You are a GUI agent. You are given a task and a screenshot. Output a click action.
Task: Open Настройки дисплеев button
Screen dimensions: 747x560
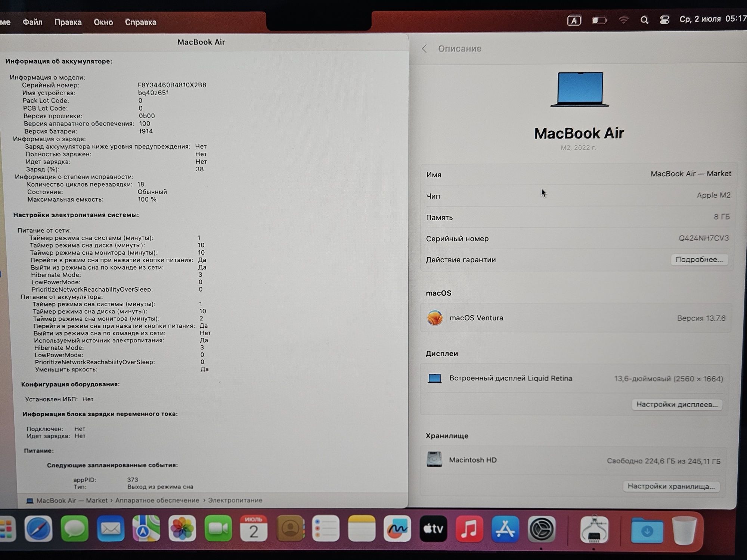point(677,404)
